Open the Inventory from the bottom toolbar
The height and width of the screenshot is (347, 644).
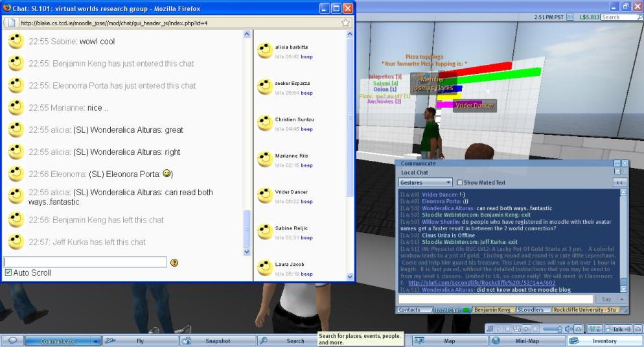(x=604, y=341)
